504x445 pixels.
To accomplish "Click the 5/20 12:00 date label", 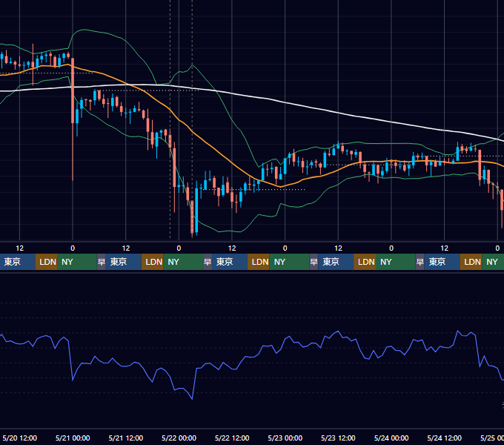I will pos(19,438).
